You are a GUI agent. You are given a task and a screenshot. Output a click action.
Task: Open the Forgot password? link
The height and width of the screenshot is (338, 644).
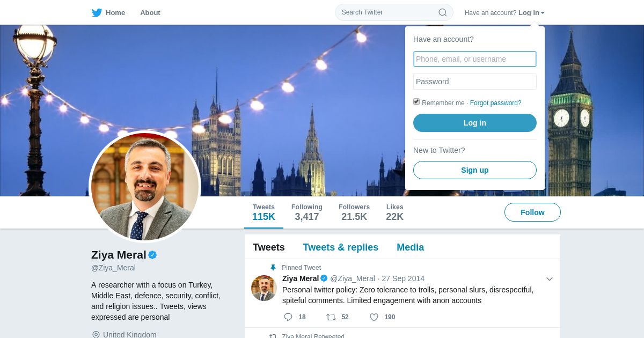click(x=495, y=103)
